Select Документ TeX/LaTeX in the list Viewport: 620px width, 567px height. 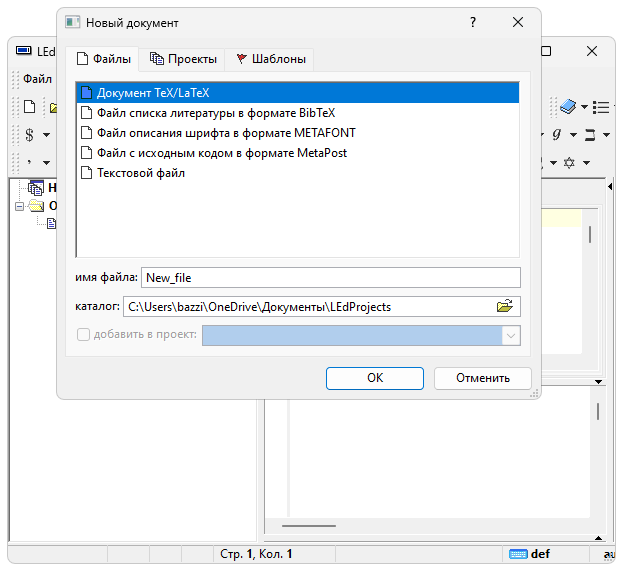[x=297, y=93]
